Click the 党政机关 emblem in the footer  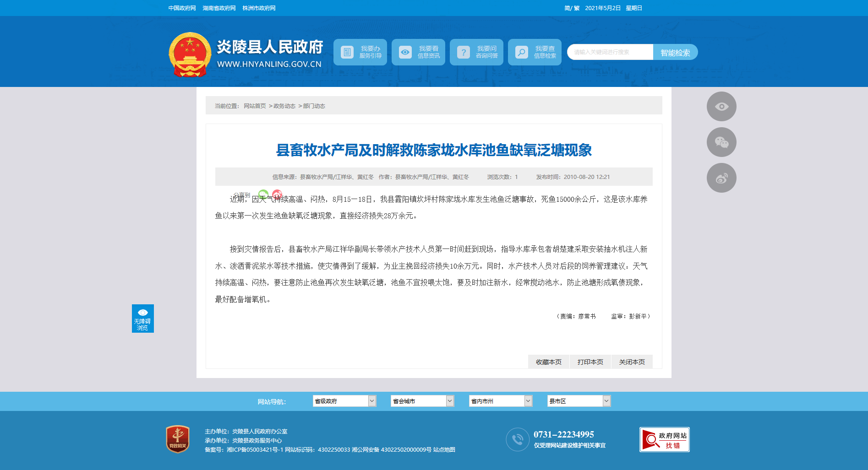178,439
